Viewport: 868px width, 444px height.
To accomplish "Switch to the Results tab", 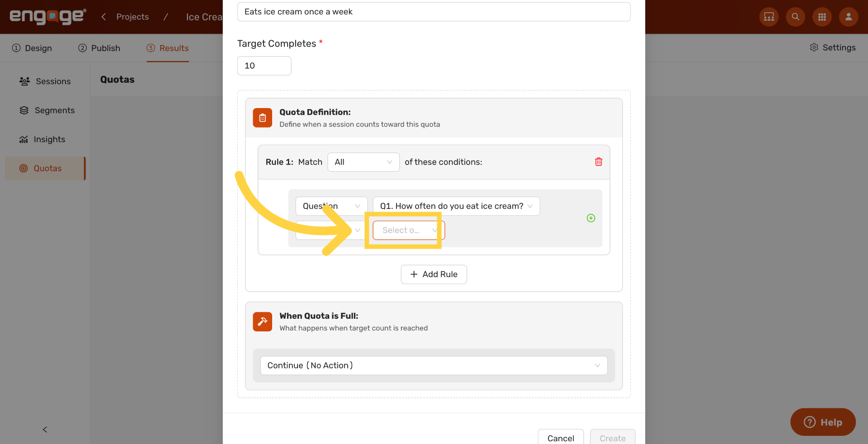I will pos(168,48).
